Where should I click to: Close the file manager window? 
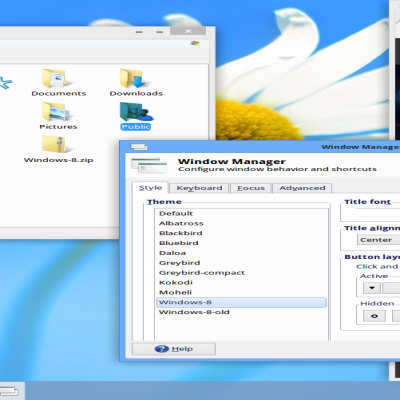188,31
